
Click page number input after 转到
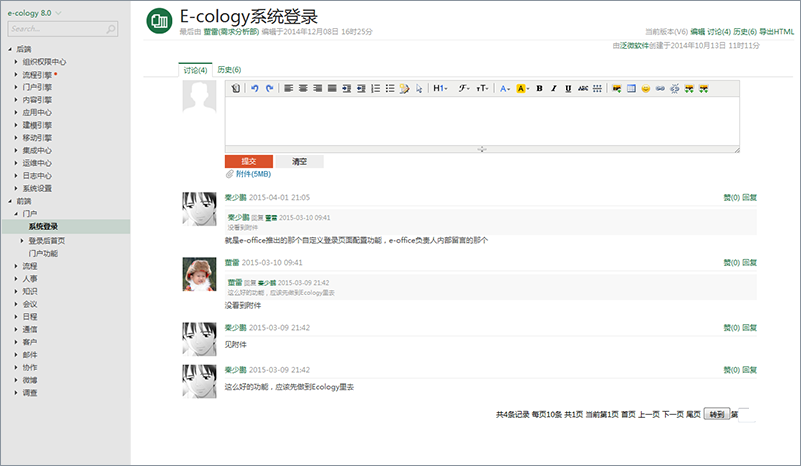point(747,414)
